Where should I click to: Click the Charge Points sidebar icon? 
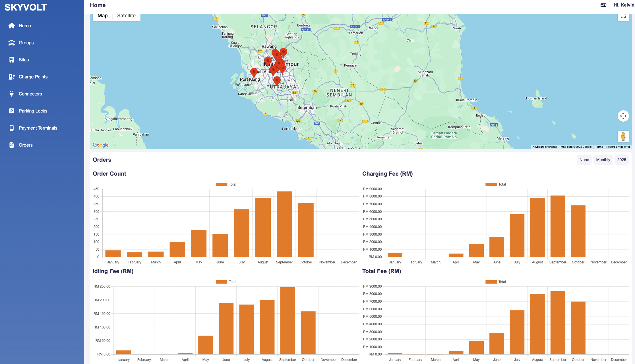click(x=11, y=77)
